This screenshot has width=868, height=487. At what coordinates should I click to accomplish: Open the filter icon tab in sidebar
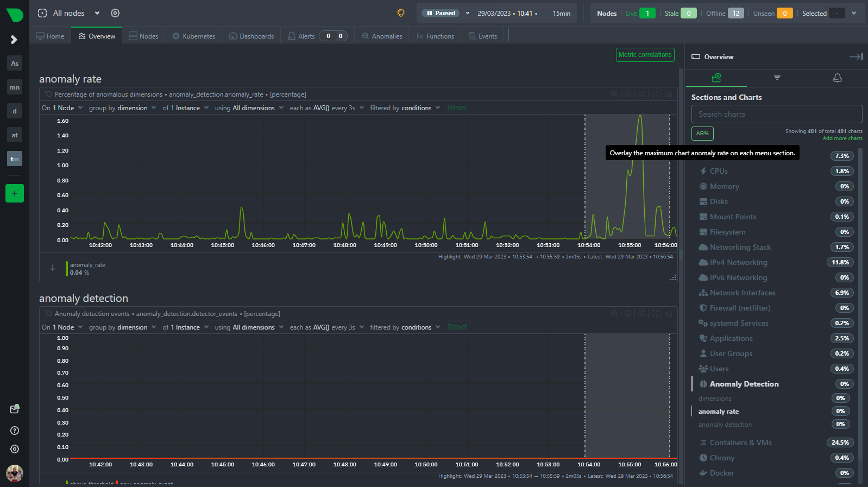coord(777,78)
